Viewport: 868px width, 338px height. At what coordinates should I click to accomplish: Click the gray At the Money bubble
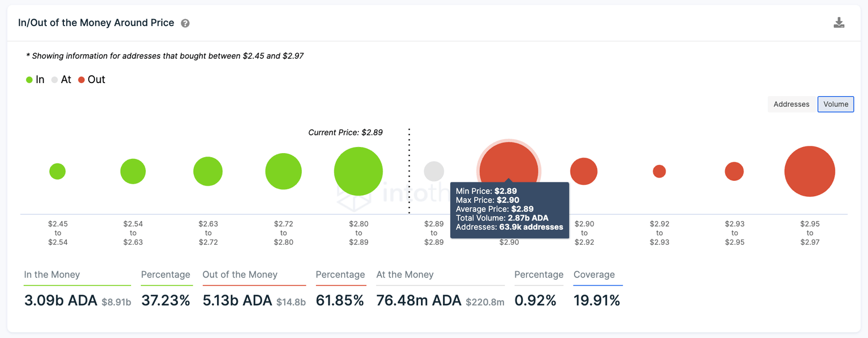point(434,171)
